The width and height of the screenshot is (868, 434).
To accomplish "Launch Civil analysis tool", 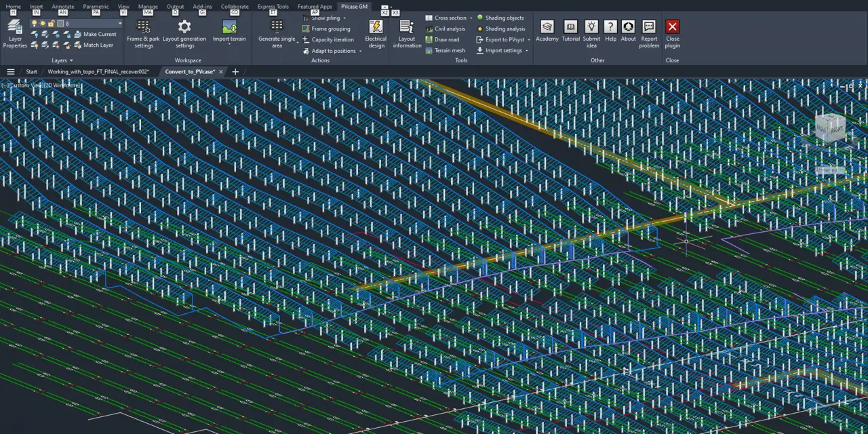I will (445, 29).
